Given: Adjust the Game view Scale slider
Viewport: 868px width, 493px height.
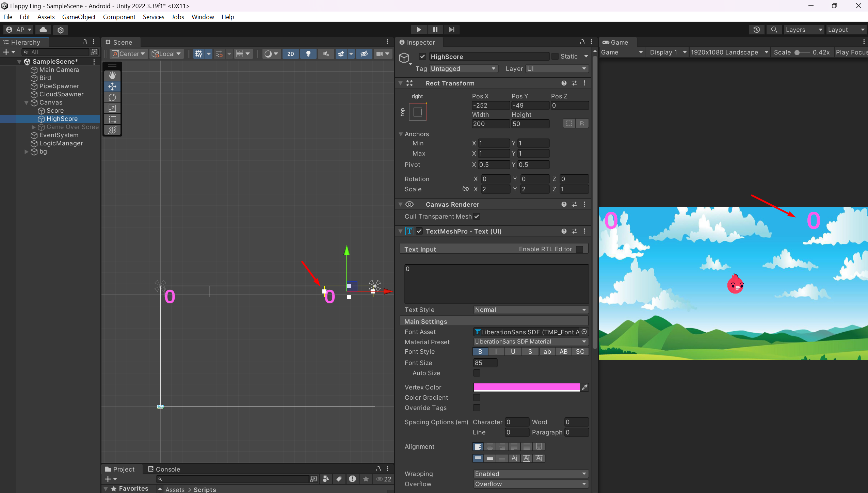Looking at the screenshot, I should 803,52.
